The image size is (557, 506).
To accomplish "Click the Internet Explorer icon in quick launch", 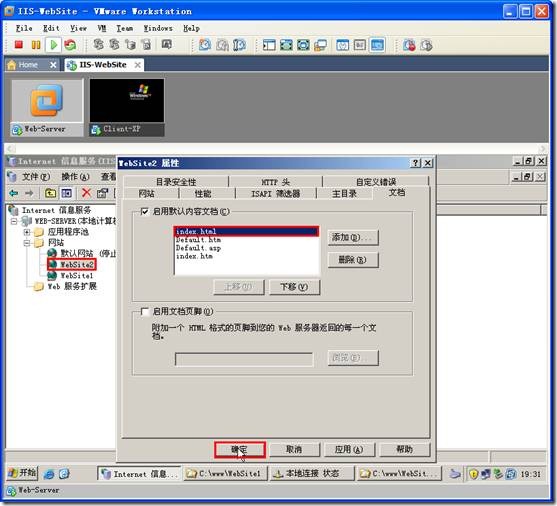I will click(49, 474).
